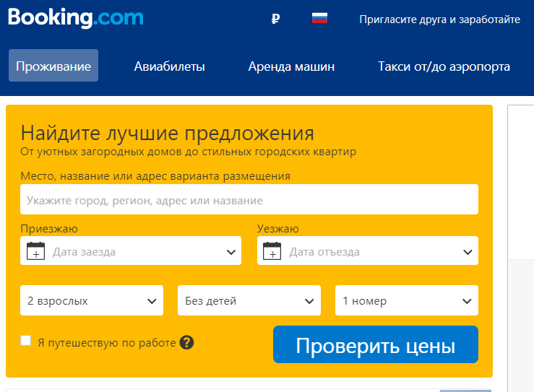Viewport: 534px width, 392px height.
Task: Click the 'Место, название или адрес варианта размещения' label
Action: [x=155, y=176]
